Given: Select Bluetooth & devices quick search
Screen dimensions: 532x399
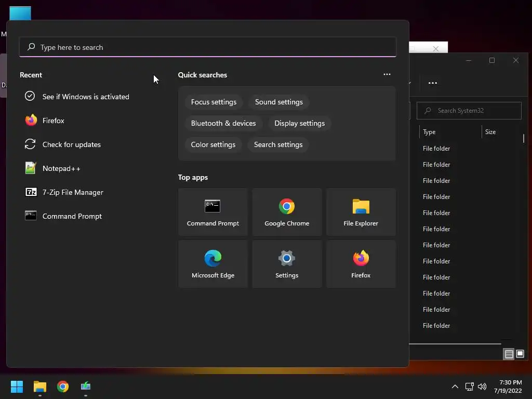Looking at the screenshot, I should 223,124.
